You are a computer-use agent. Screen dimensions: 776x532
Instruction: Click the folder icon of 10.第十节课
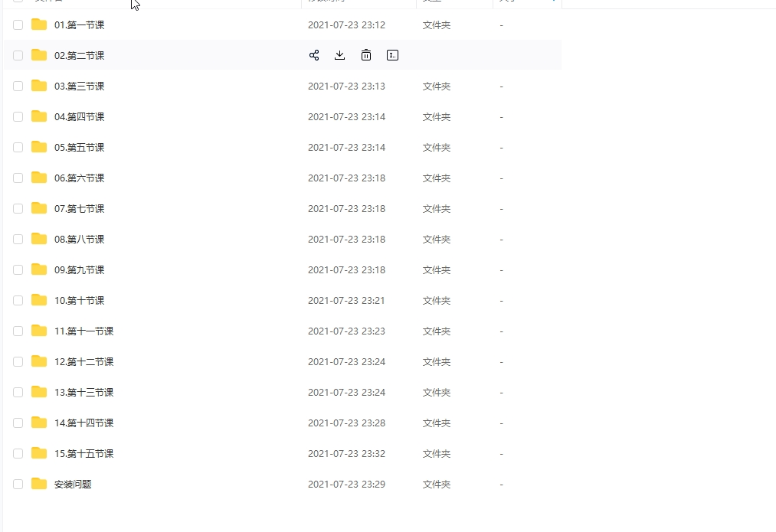coord(39,301)
